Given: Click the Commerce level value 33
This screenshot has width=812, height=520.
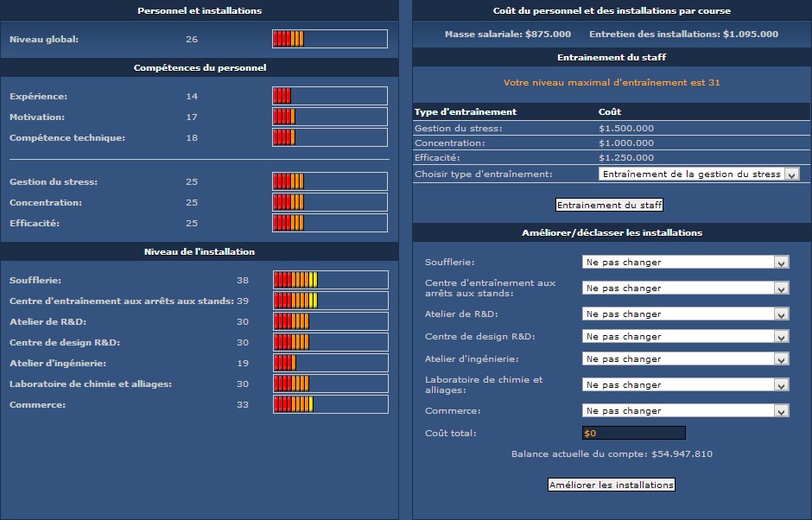Looking at the screenshot, I should pyautogui.click(x=243, y=404).
